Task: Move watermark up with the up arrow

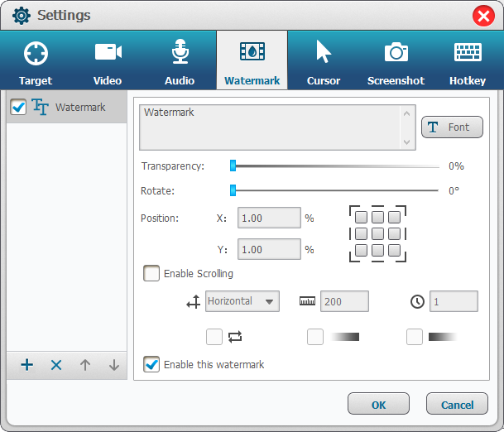Action: click(x=85, y=365)
